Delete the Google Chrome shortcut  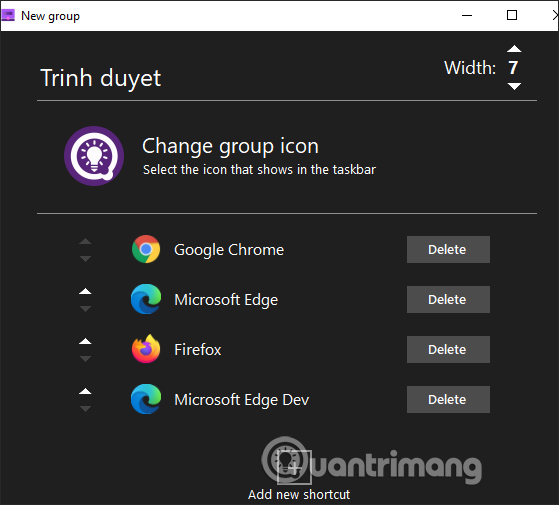pos(448,249)
